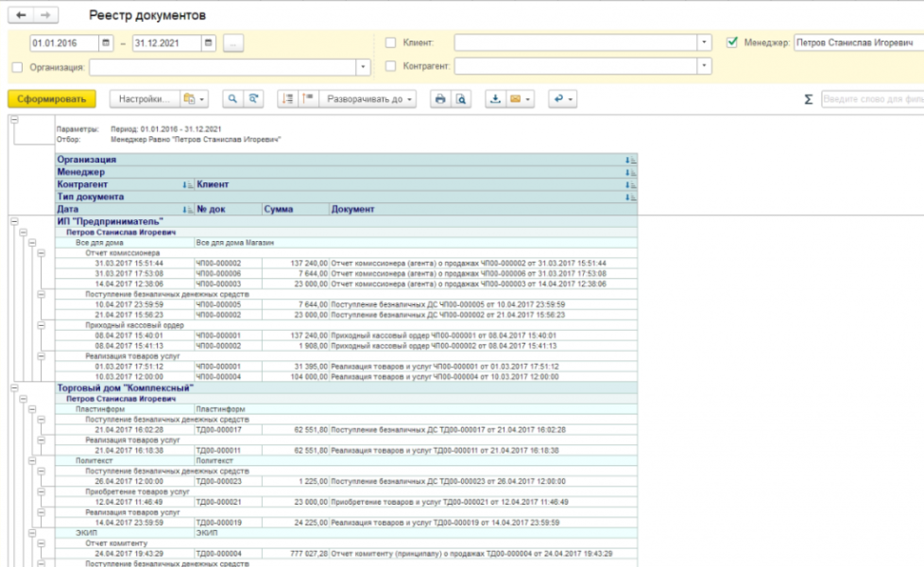924x567 pixels.
Task: Open print preview icon
Action: (x=461, y=98)
